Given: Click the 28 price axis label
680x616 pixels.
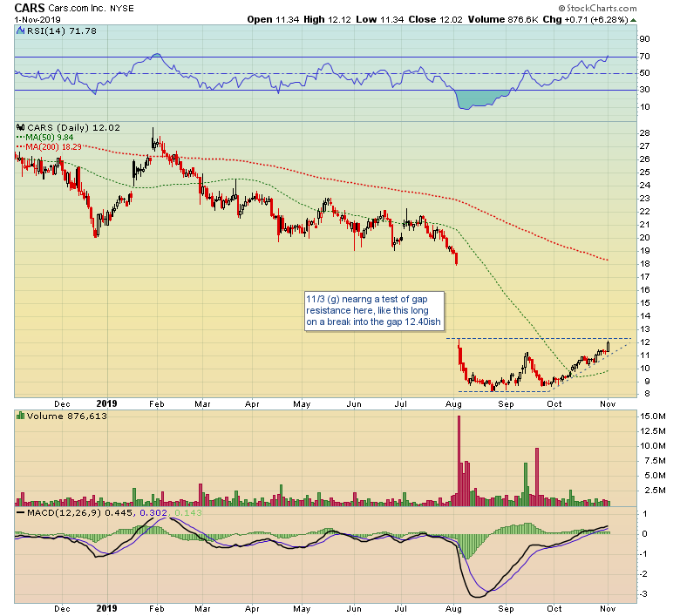Looking at the screenshot, I should (644, 133).
